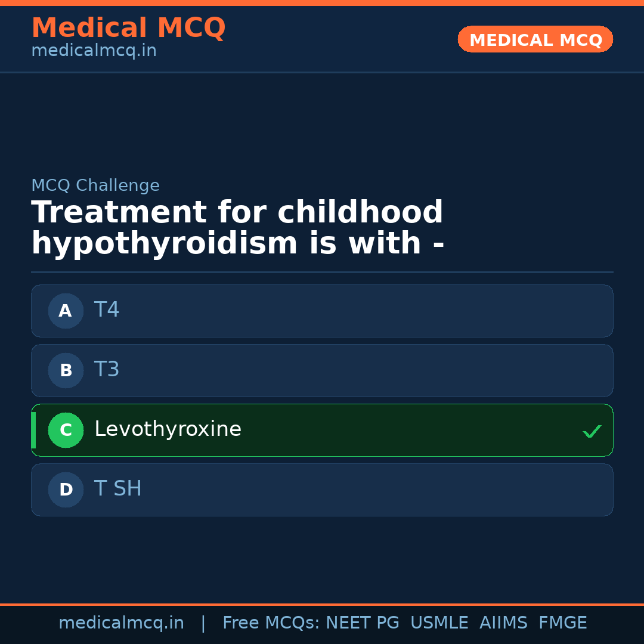
Task: Open medicalmcq.in link under the header title
Action: (94, 51)
